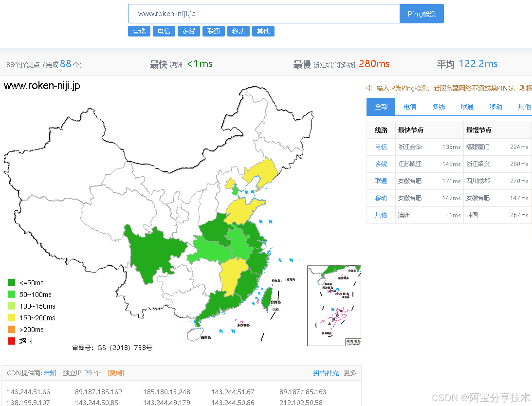Image resolution: width=532 pixels, height=406 pixels.
Task: Switch to the 多线 tab in the results panel
Action: point(439,107)
